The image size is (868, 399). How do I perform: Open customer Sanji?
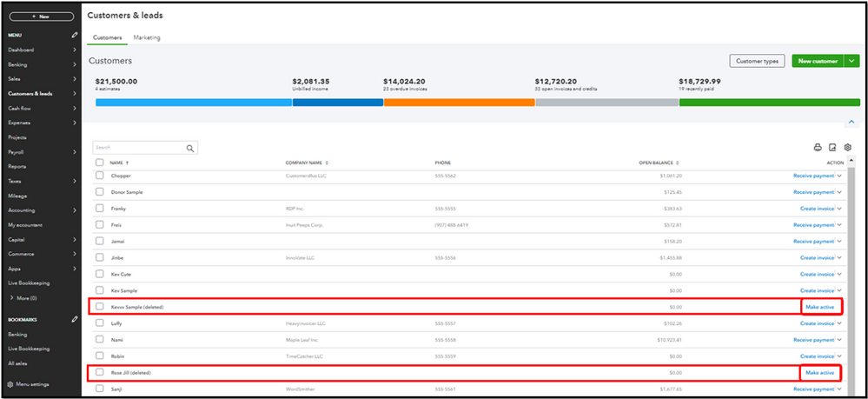[116, 389]
